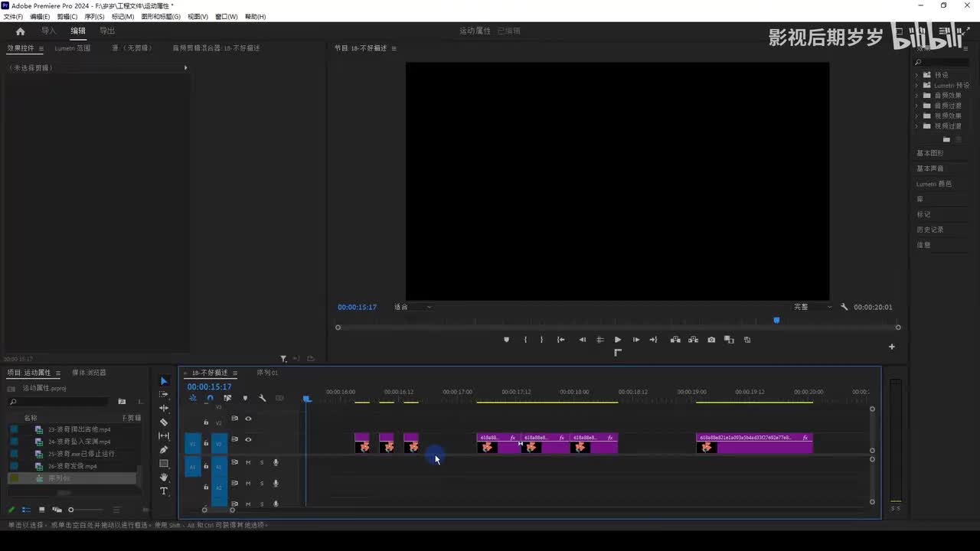The height and width of the screenshot is (551, 980).
Task: Mute audio track A2
Action: pos(248,483)
